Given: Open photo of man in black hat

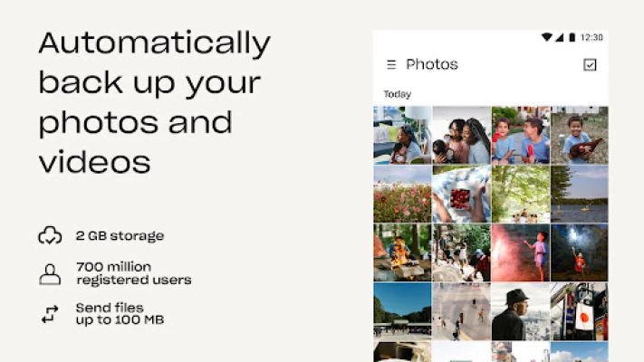Looking at the screenshot, I should coord(521,311).
